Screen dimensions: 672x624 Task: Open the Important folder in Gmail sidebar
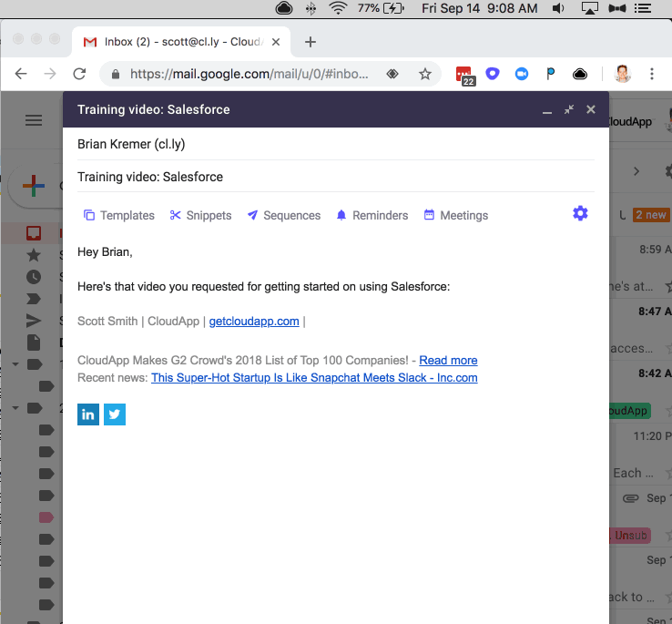coord(34,299)
